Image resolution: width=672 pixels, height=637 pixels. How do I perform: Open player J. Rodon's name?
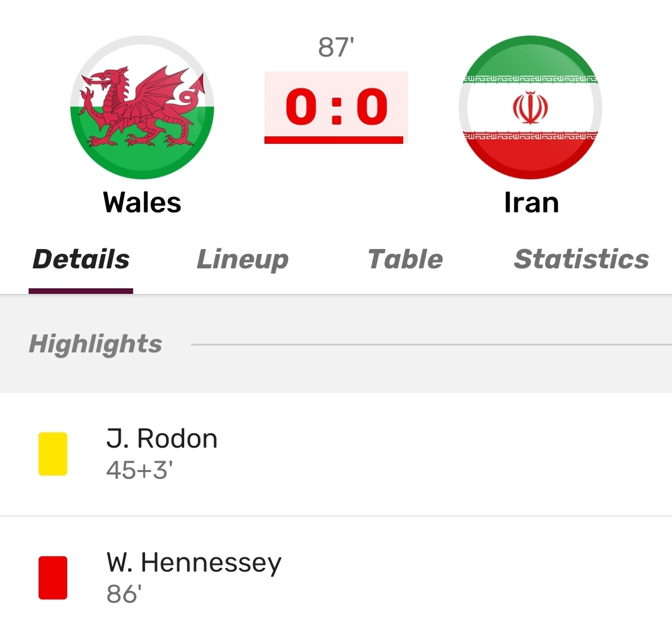pos(162,439)
